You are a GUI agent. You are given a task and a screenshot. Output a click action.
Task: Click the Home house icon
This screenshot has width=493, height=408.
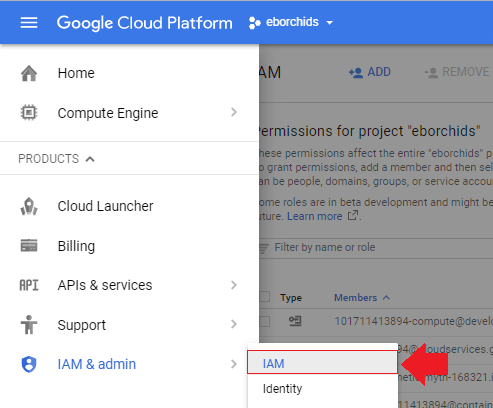coord(29,73)
